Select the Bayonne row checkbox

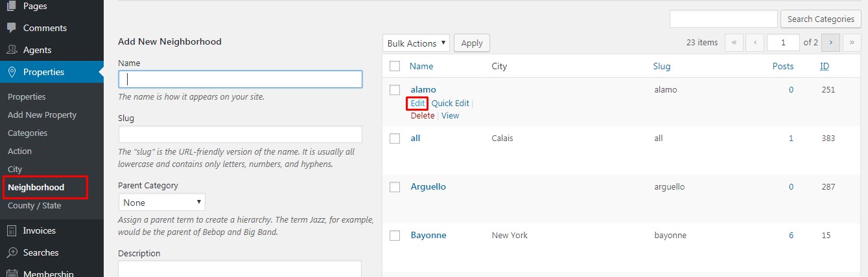(x=395, y=236)
